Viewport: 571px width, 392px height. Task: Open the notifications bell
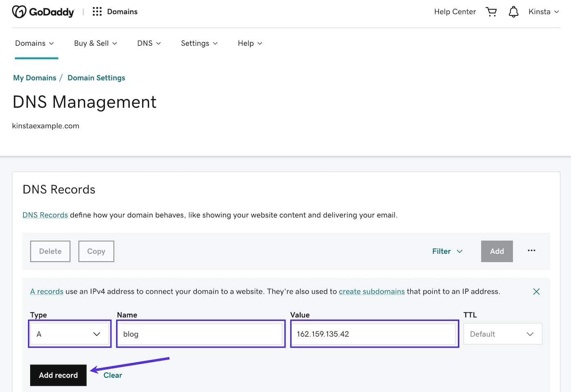pyautogui.click(x=513, y=12)
